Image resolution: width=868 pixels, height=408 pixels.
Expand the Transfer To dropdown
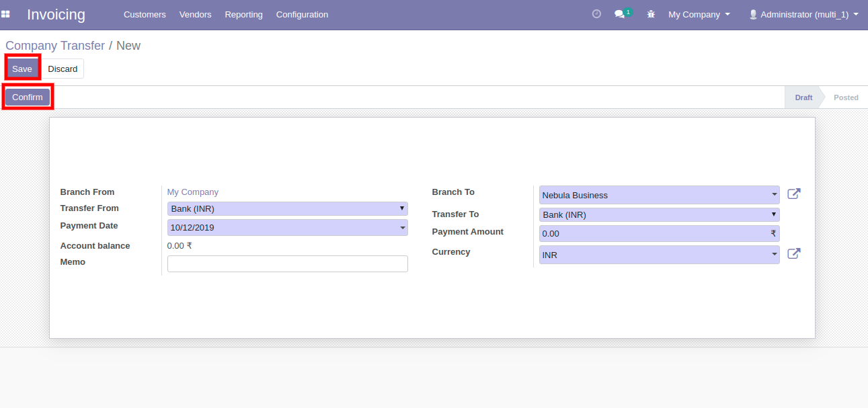point(659,215)
